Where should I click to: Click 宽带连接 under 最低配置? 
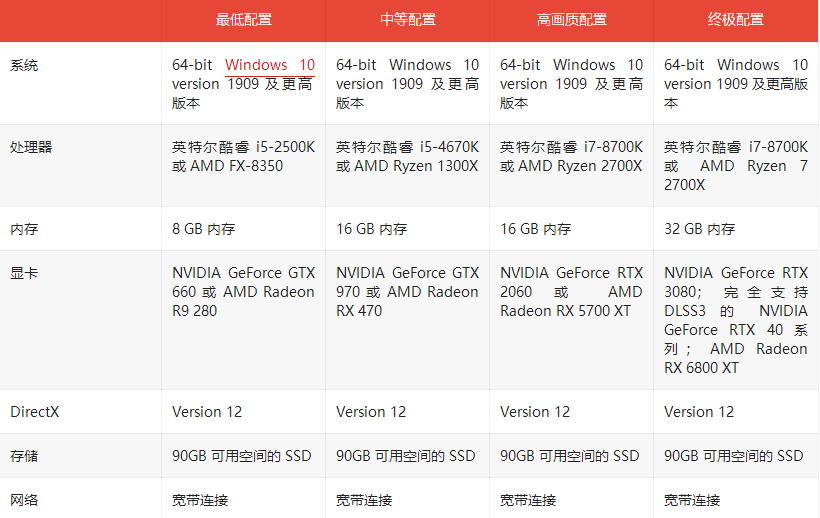click(x=200, y=500)
